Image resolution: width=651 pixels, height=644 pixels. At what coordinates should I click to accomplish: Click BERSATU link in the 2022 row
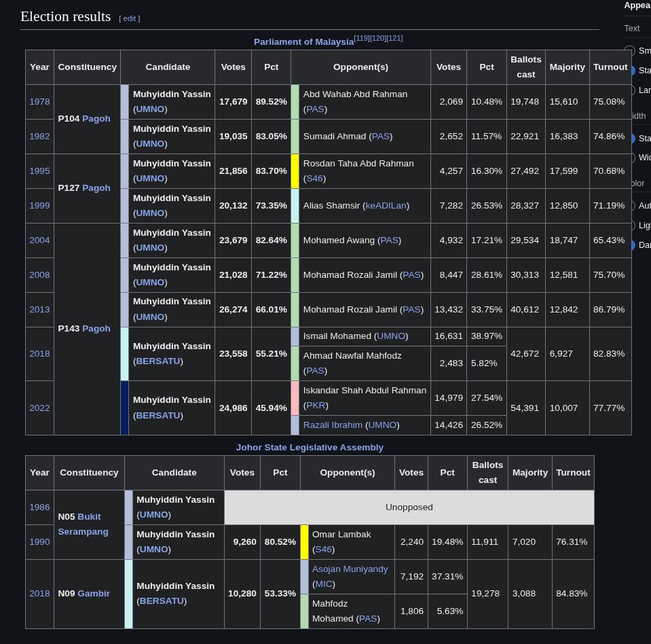pos(158,416)
